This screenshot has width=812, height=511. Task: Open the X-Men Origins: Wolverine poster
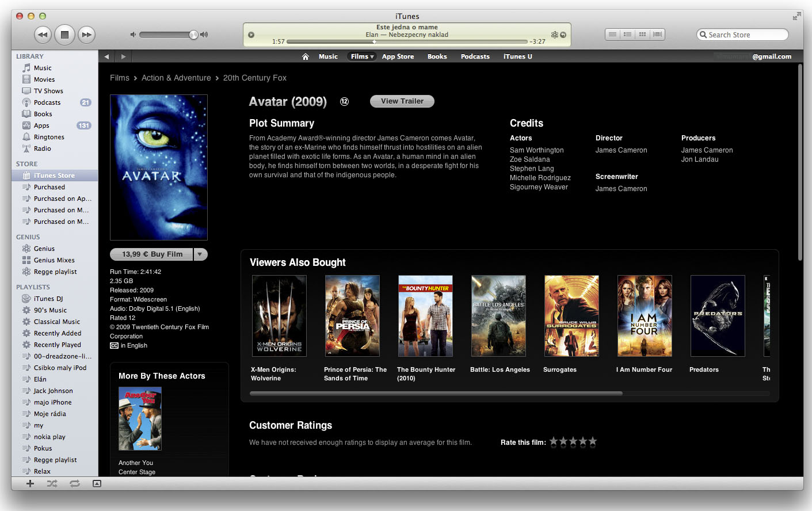click(279, 316)
